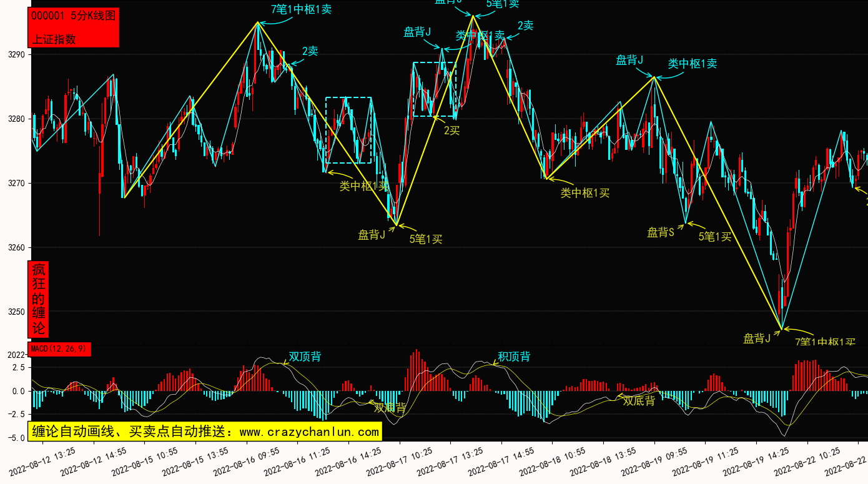Click the MACD(12,26,9) indicator label
This screenshot has height=484, width=868.
point(59,348)
